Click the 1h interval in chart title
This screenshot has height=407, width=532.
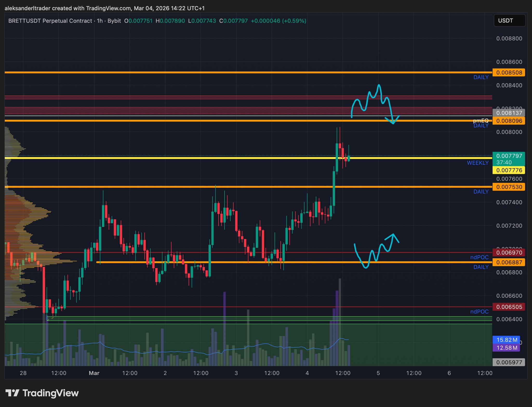tap(100, 21)
